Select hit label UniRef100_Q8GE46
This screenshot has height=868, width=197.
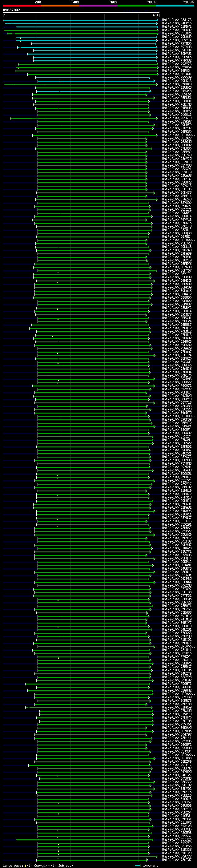tap(177, 365)
